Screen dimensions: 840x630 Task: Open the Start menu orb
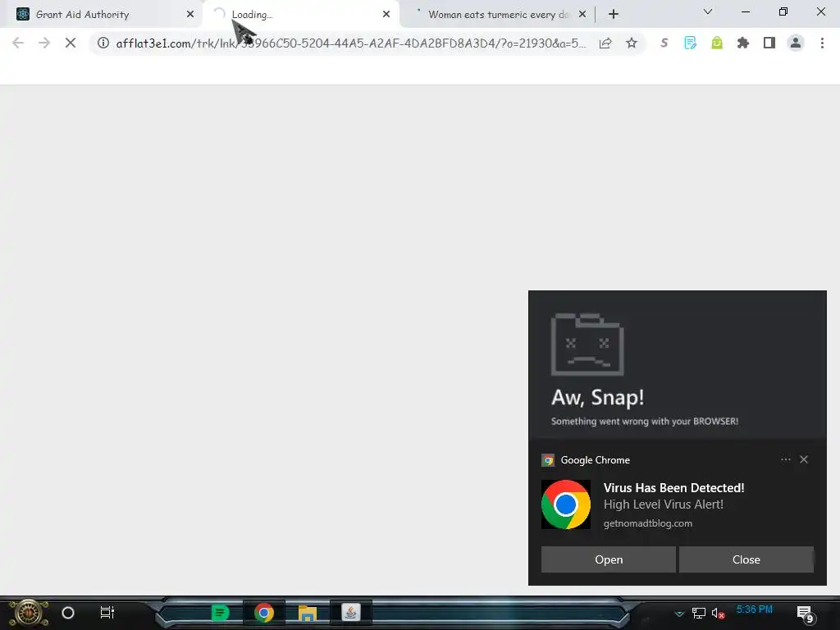point(29,613)
